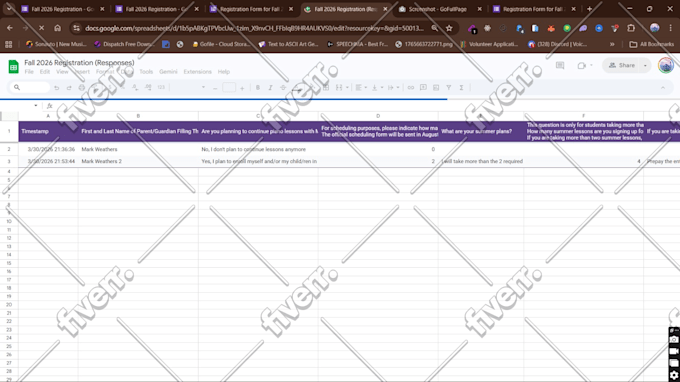
Task: Open the Dispatch Free Download bookmark
Action: pos(124,44)
